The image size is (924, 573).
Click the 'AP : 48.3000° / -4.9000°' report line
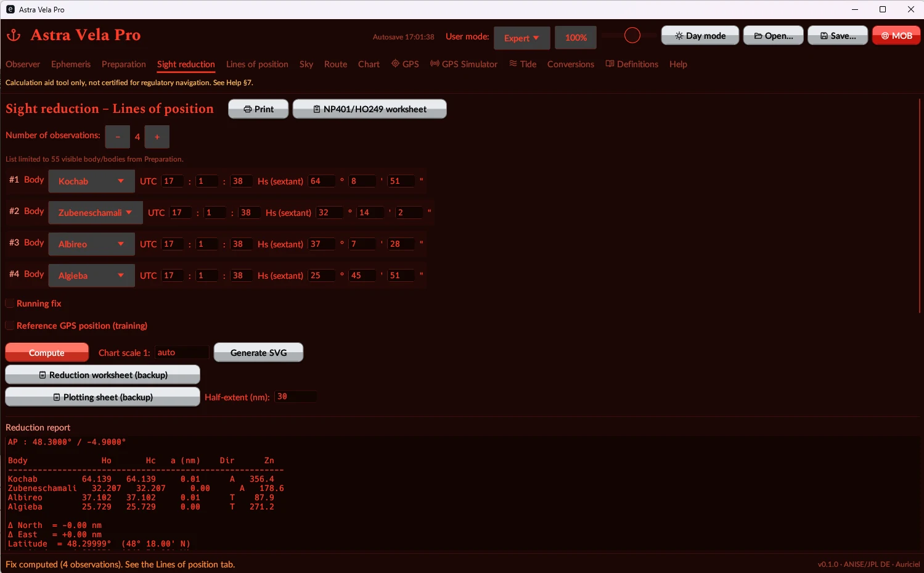pos(67,442)
